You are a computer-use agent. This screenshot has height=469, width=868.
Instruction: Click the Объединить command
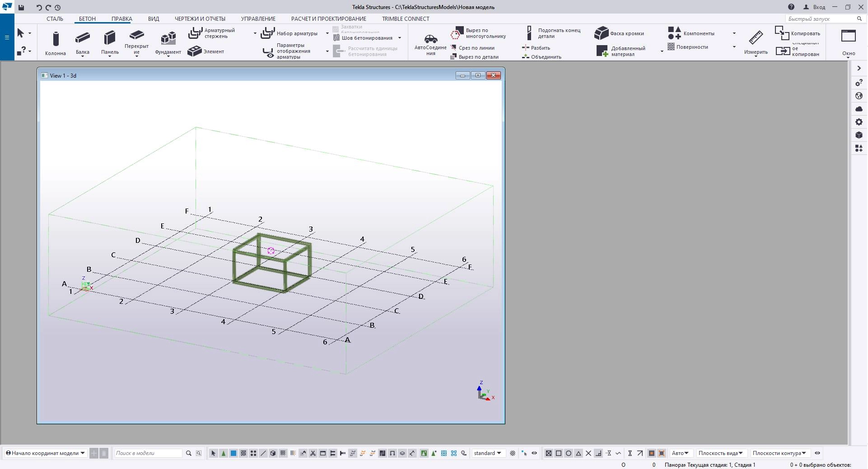pyautogui.click(x=541, y=57)
